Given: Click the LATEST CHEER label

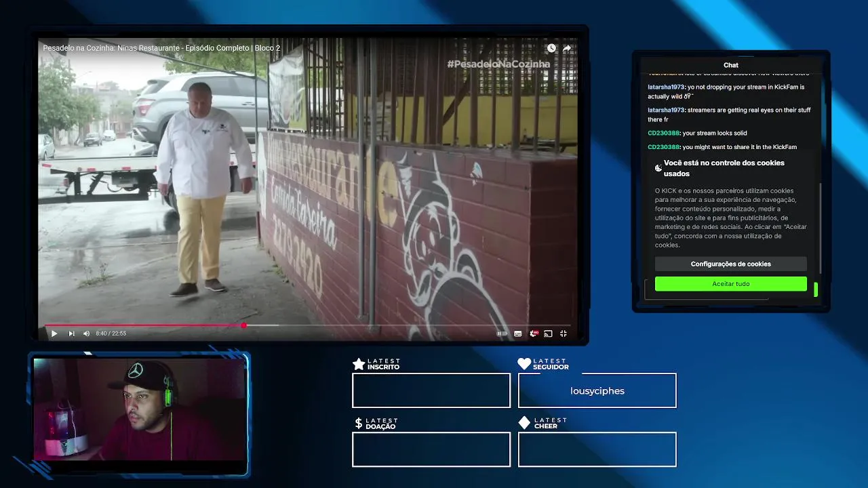Looking at the screenshot, I should coord(550,423).
